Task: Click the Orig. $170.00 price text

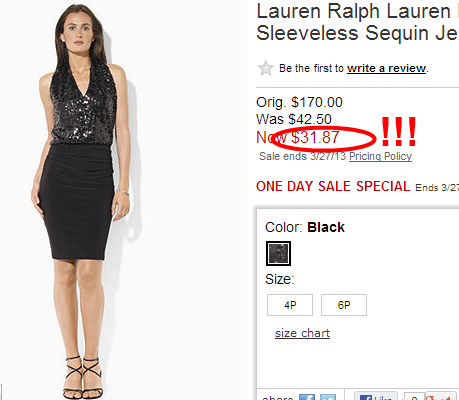Action: [299, 102]
